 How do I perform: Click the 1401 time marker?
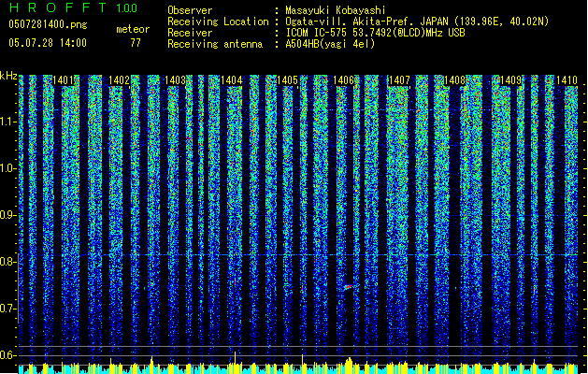pyautogui.click(x=63, y=80)
